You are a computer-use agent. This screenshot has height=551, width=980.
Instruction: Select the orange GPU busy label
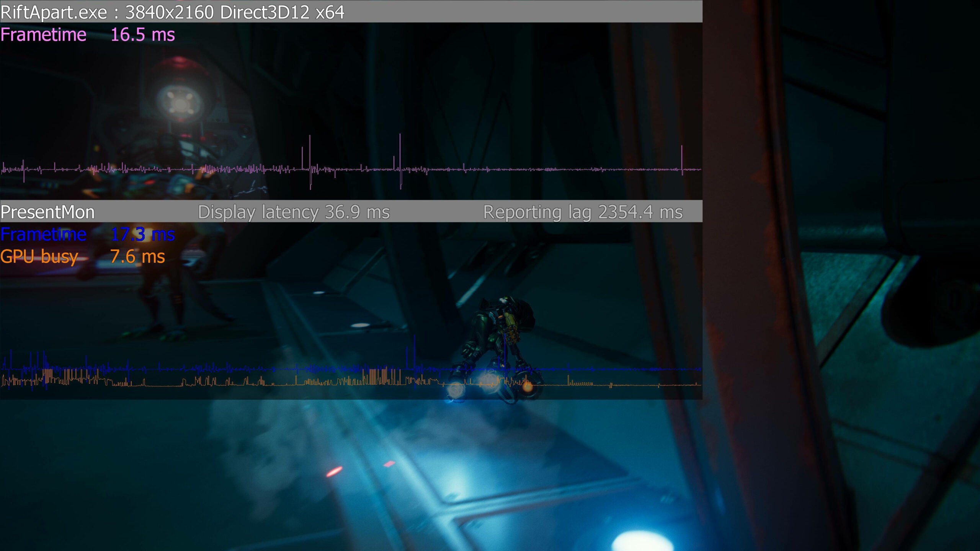click(39, 257)
